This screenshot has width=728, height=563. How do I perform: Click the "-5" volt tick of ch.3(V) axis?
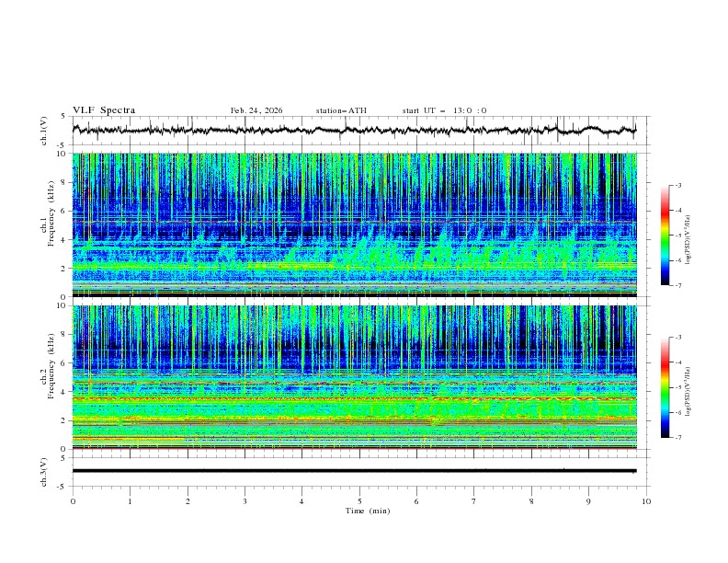point(63,487)
